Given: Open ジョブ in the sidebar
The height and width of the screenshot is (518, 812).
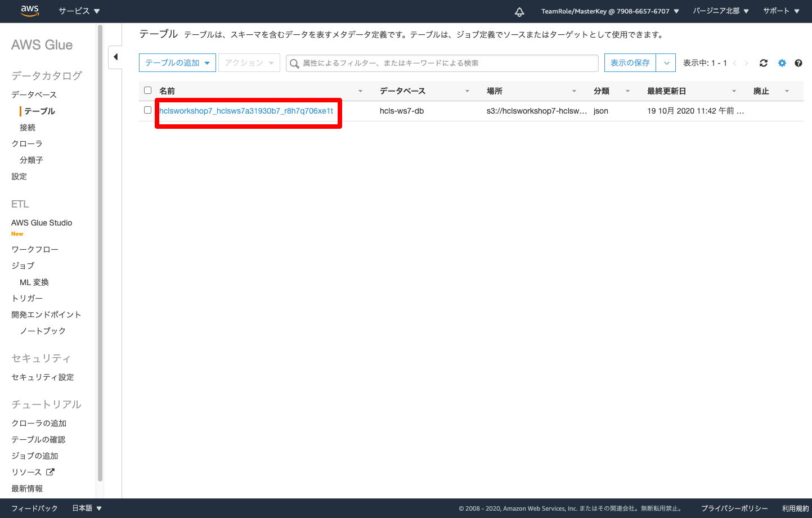Looking at the screenshot, I should (23, 265).
